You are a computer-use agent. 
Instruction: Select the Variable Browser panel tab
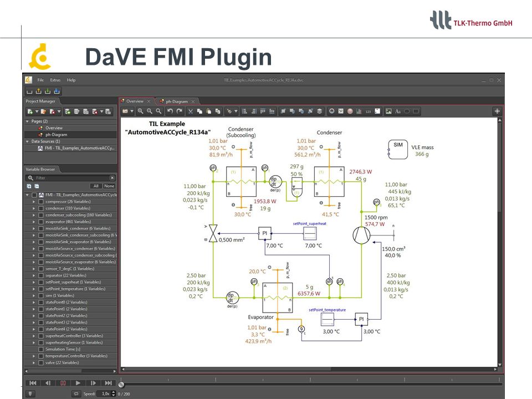click(40, 169)
